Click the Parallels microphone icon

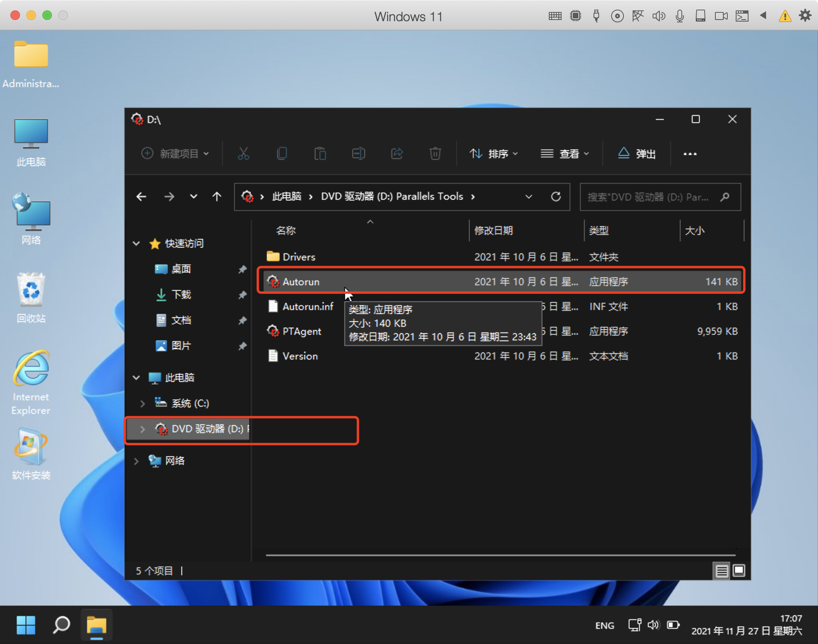pyautogui.click(x=679, y=16)
